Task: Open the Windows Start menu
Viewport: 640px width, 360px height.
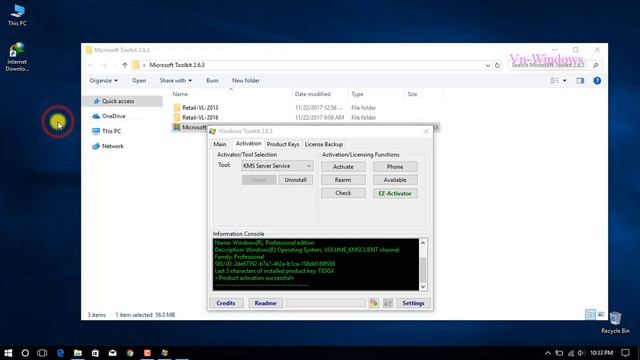Action: point(8,353)
